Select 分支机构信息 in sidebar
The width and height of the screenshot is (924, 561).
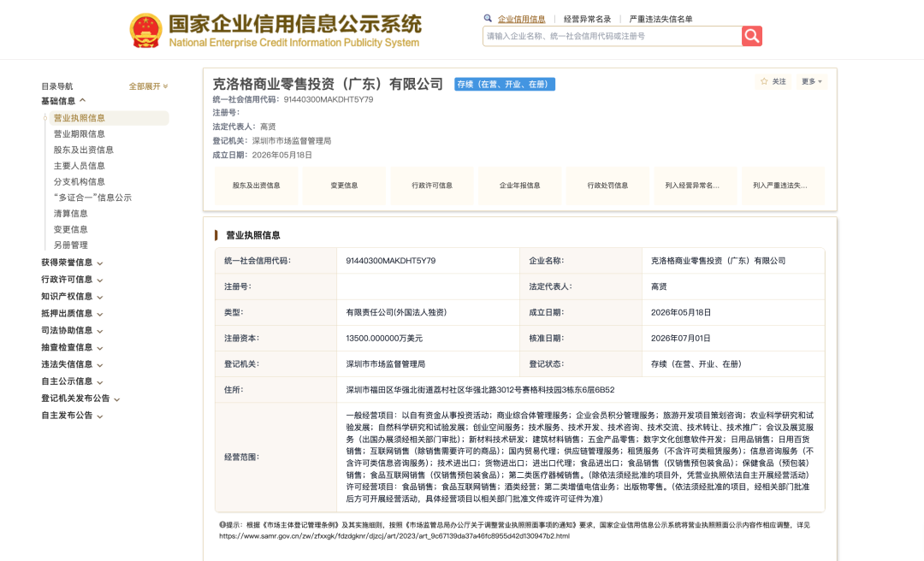(x=79, y=181)
